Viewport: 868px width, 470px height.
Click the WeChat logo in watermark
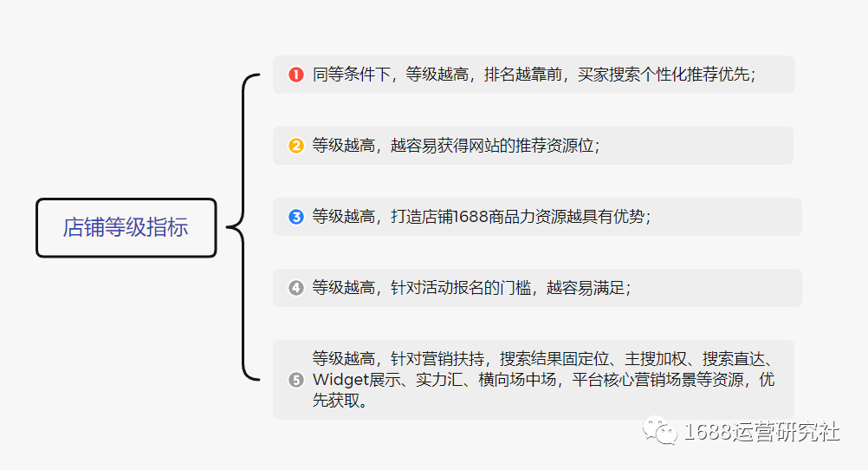point(660,431)
